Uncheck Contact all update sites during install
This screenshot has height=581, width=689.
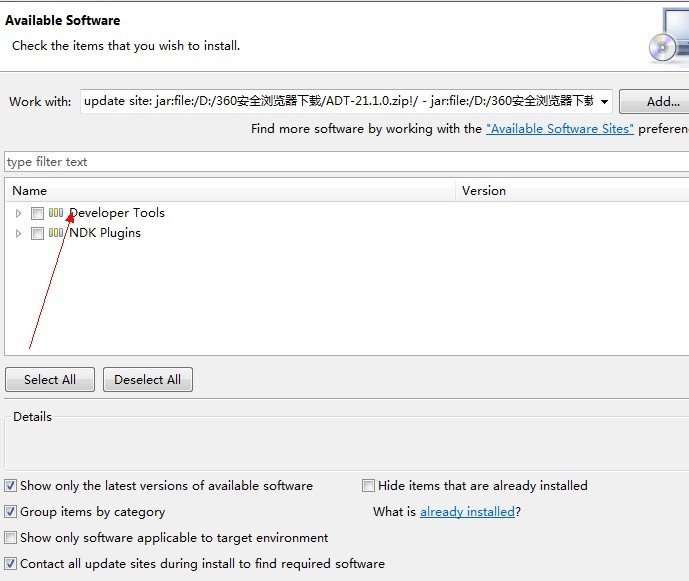pos(11,564)
